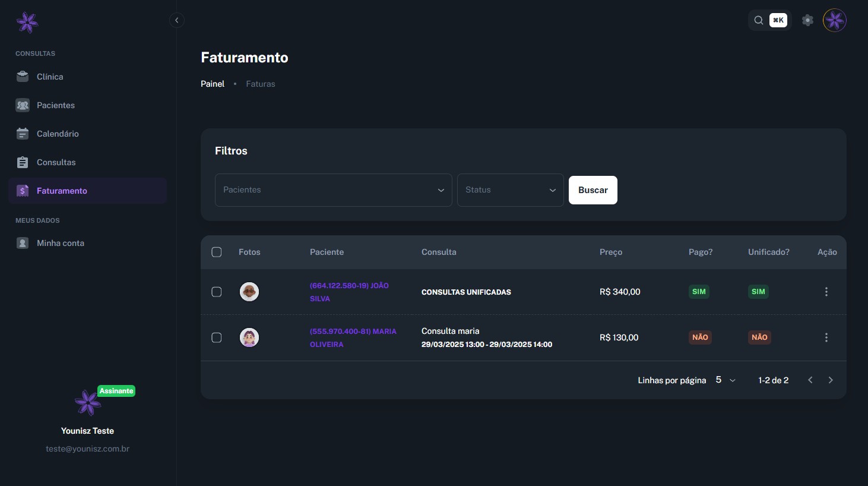
Task: Open Pacientes from the sidebar icon
Action: 22,105
